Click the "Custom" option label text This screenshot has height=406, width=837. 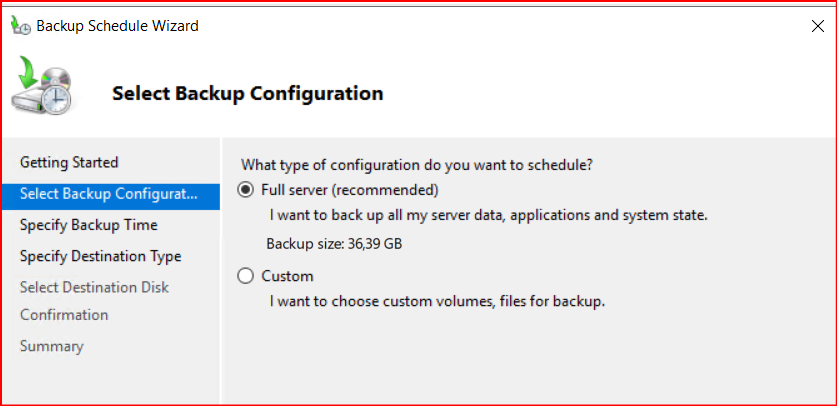287,276
